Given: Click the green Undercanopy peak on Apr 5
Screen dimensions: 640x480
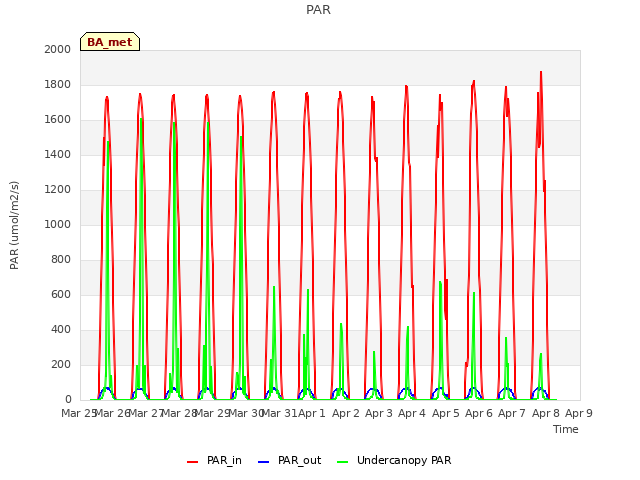Looking at the screenshot, I should (x=440, y=282).
